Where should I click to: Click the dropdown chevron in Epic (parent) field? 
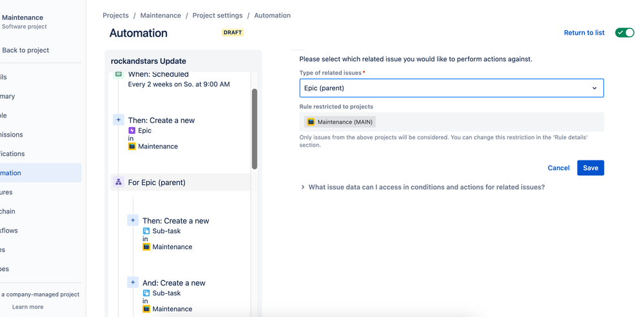click(x=594, y=88)
